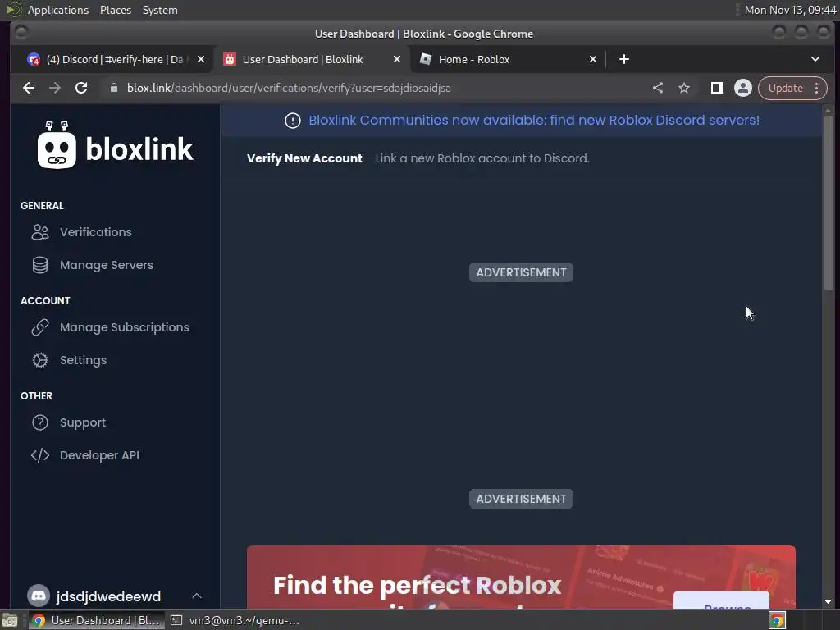
Task: Click the User Dashboard taskbar window button
Action: point(97,620)
